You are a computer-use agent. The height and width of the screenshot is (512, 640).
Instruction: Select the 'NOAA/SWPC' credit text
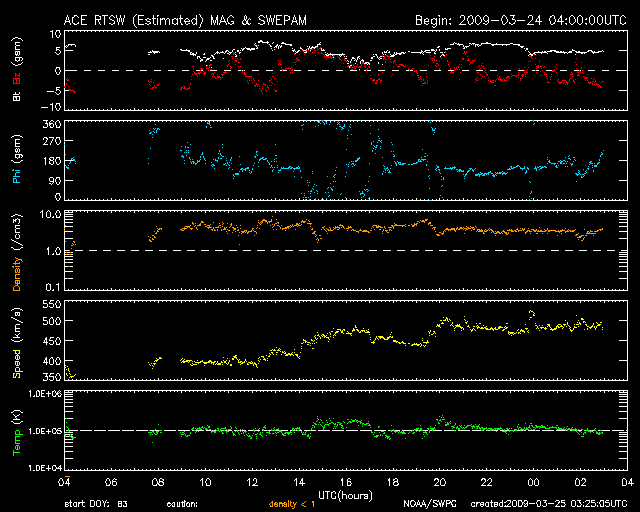pos(430,504)
